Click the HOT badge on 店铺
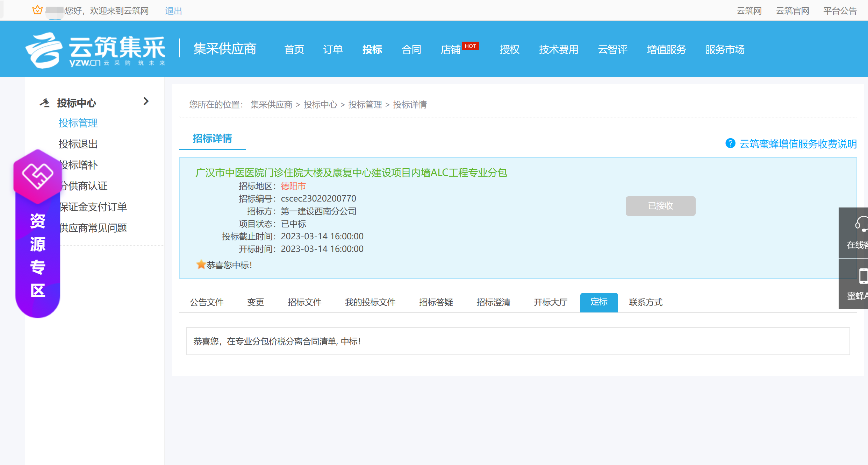The width and height of the screenshot is (868, 465). (x=470, y=46)
